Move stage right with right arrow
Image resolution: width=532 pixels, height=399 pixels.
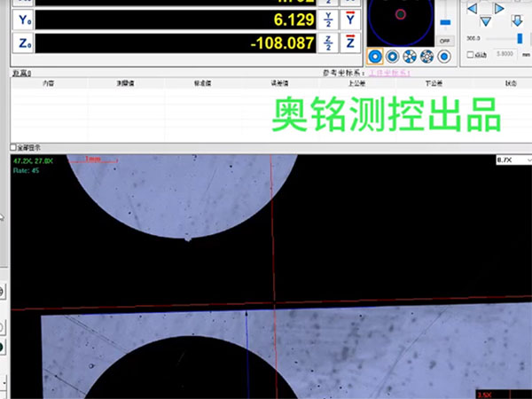click(x=498, y=9)
